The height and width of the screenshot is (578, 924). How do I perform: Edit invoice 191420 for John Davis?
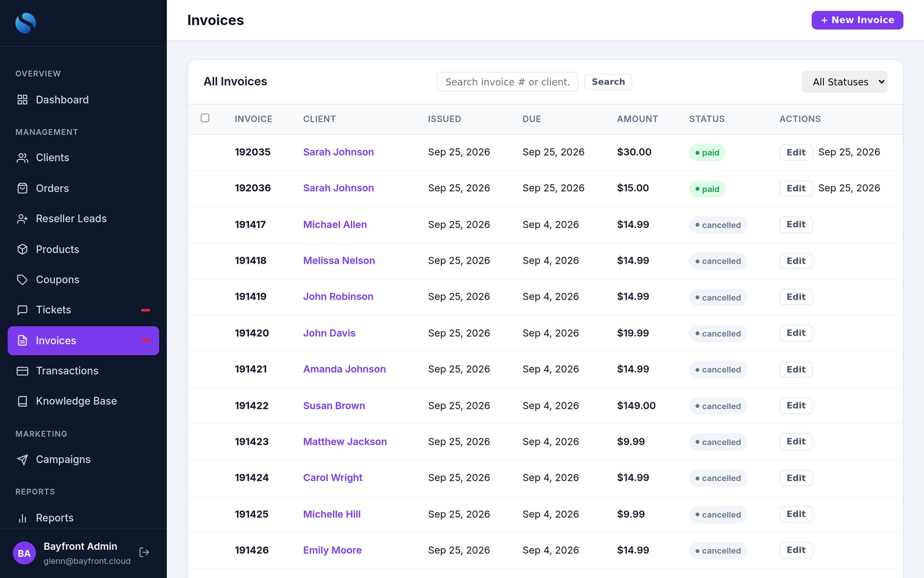(796, 333)
